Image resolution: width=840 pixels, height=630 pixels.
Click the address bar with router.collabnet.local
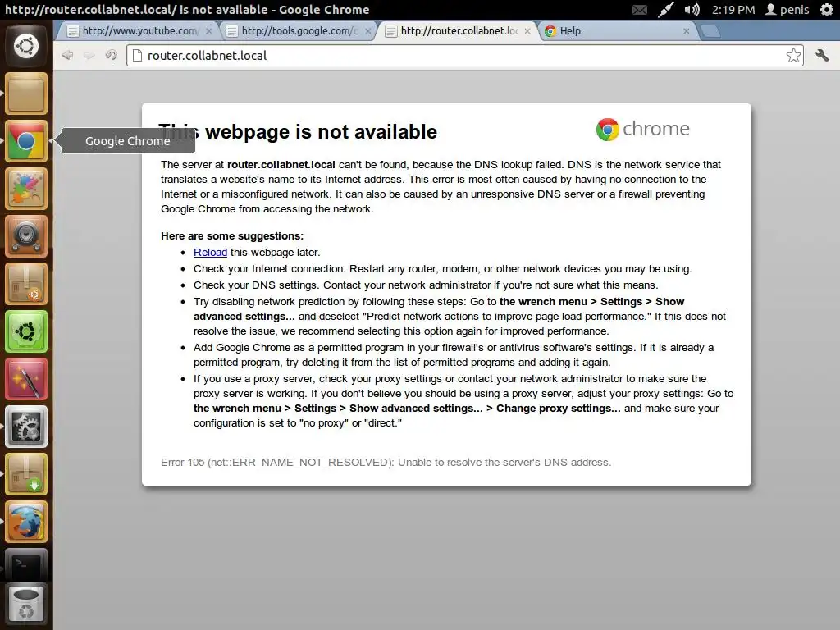pyautogui.click(x=464, y=55)
